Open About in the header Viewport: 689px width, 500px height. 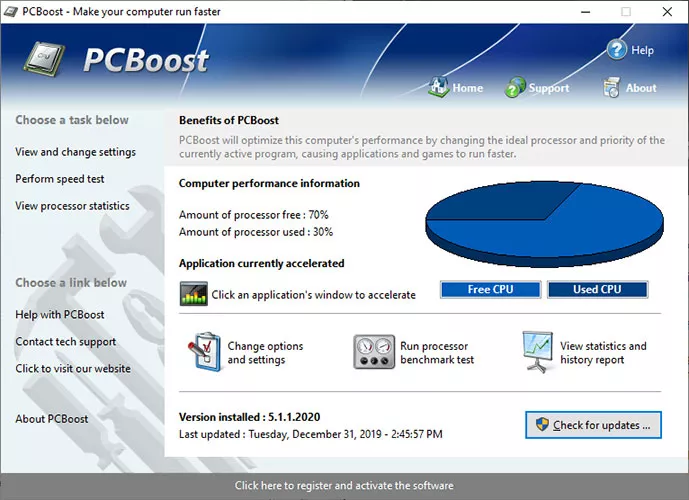click(x=641, y=88)
